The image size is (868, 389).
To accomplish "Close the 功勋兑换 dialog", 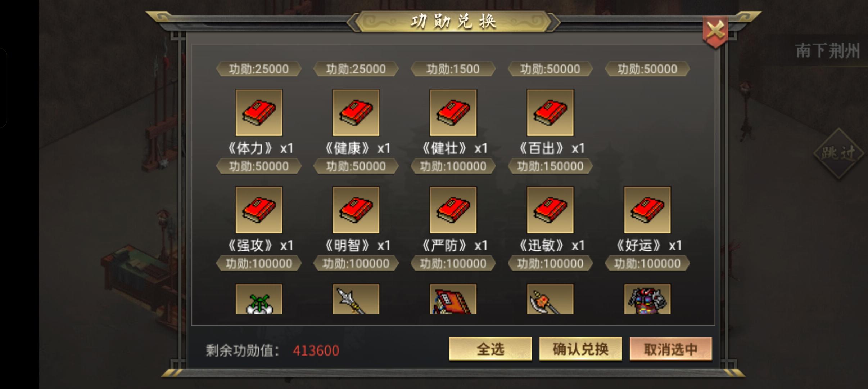I will (x=715, y=31).
